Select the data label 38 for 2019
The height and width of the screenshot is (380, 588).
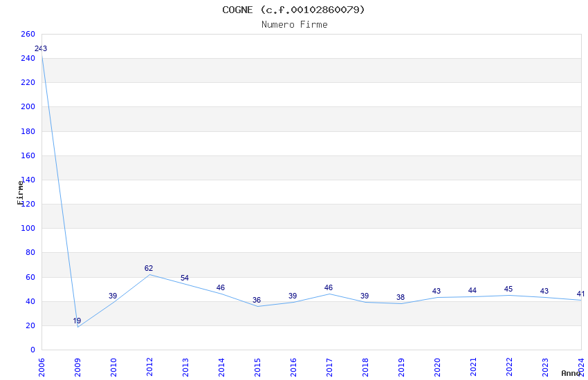coord(401,297)
